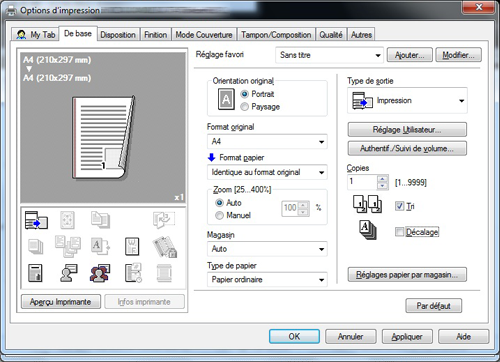500x362 pixels.
Task: Click the Infos imprimante button
Action: [x=144, y=302]
